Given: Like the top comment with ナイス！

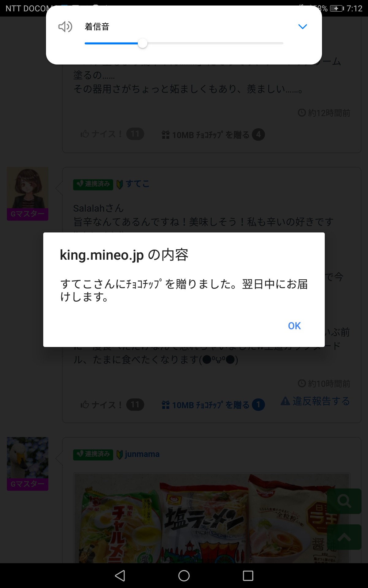Looking at the screenshot, I should (112, 134).
